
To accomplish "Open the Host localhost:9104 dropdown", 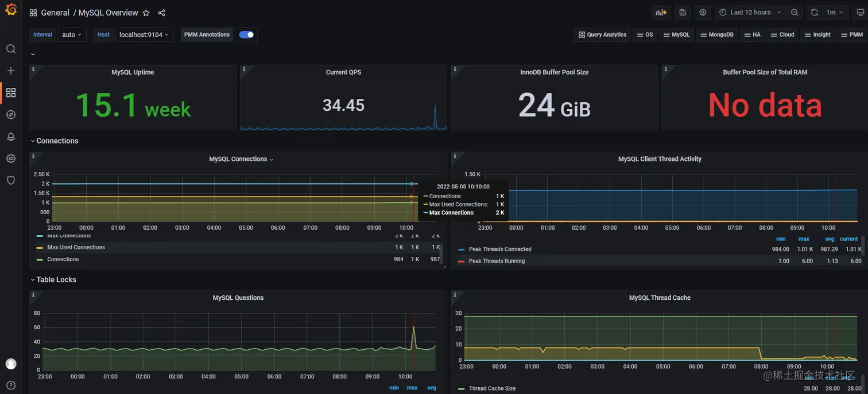I will click(144, 34).
